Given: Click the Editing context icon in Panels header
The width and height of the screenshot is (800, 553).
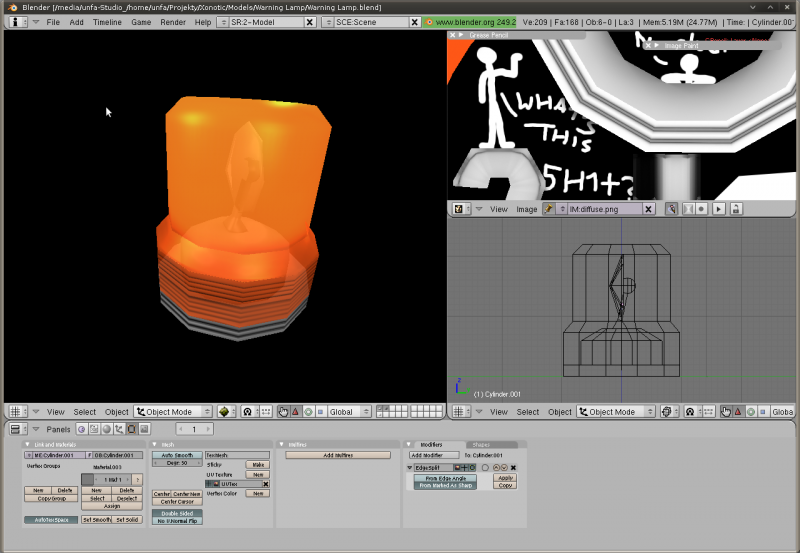Looking at the screenshot, I should [131, 429].
